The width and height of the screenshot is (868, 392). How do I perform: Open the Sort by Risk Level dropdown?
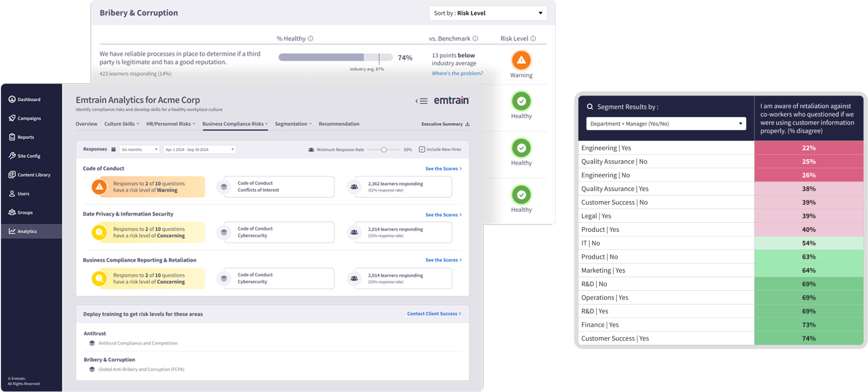[488, 13]
